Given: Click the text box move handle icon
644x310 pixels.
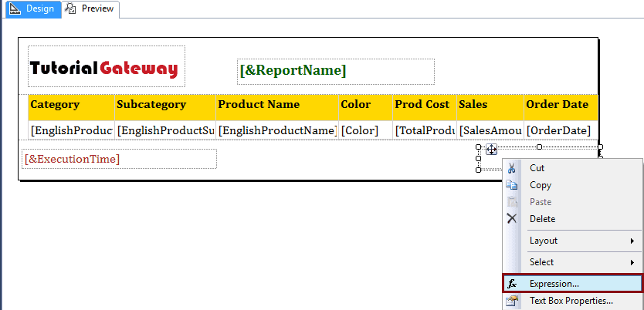Looking at the screenshot, I should tap(491, 150).
